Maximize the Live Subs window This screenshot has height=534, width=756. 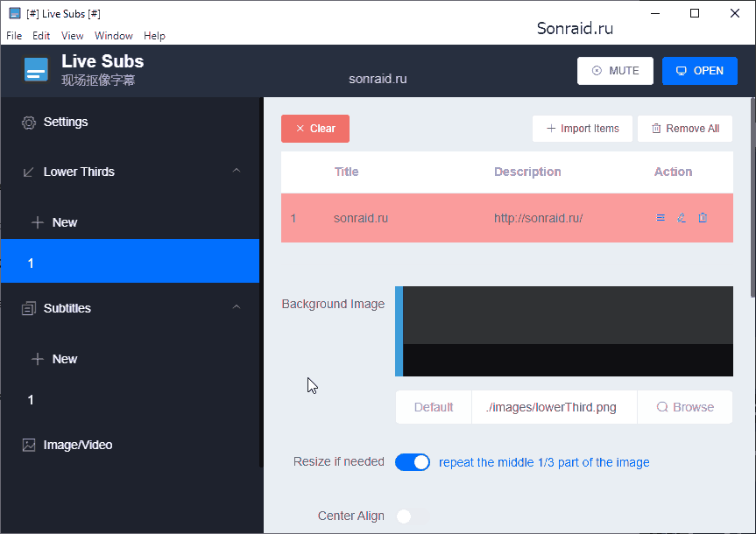click(695, 13)
